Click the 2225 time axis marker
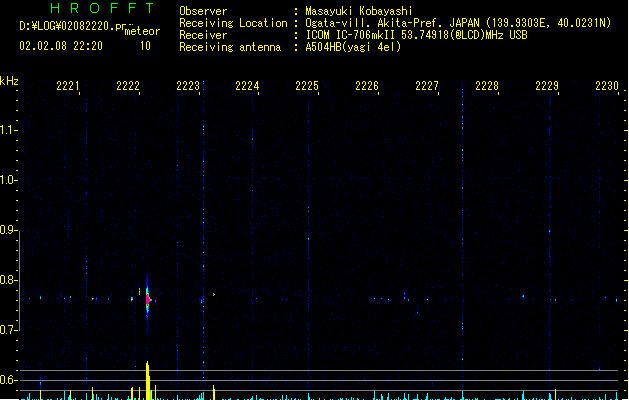The width and height of the screenshot is (629, 400). [307, 86]
